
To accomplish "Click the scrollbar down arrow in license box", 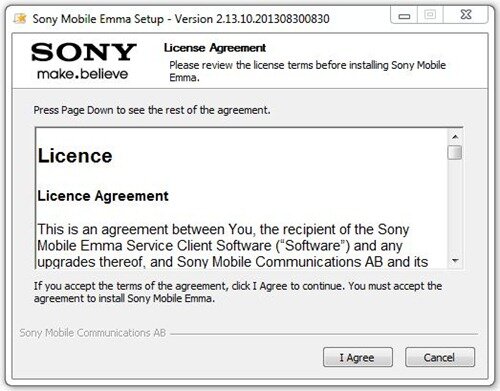I will [455, 260].
